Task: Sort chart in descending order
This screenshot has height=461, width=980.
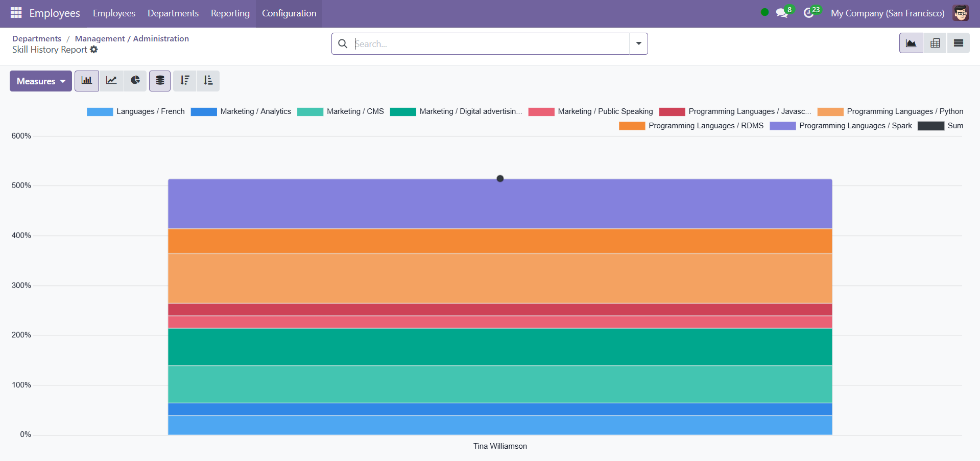Action: [185, 81]
